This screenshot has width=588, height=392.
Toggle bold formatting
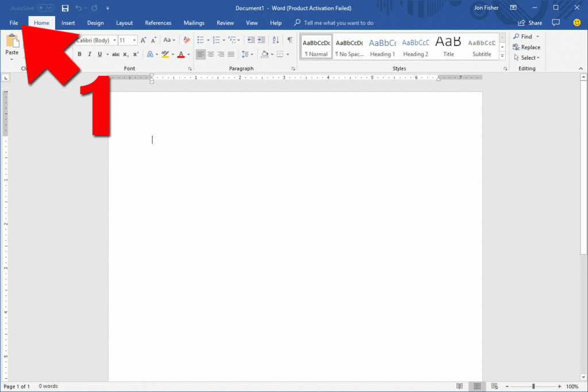pos(79,54)
